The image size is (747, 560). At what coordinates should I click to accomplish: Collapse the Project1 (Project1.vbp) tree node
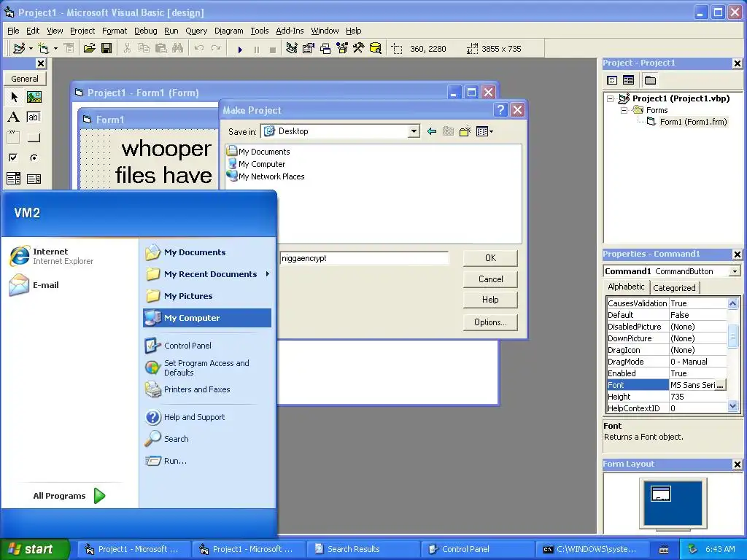[x=611, y=99]
